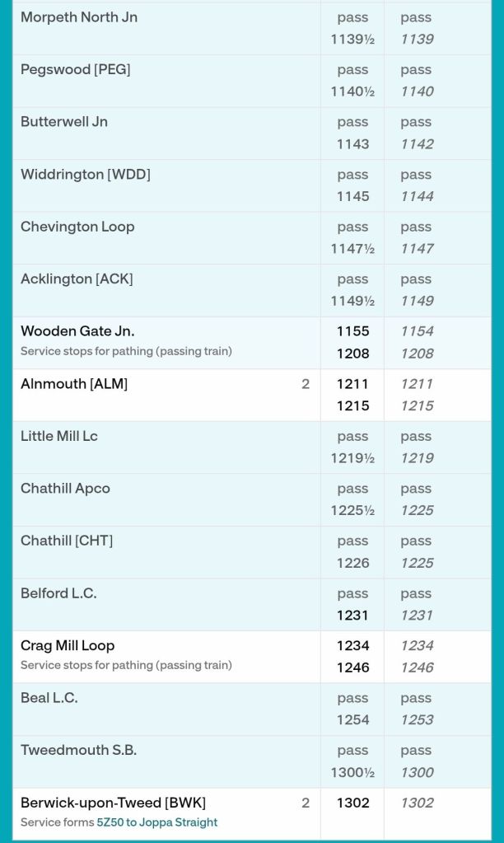Click the Beal L.C. location row
The height and width of the screenshot is (843, 504).
tap(251, 710)
